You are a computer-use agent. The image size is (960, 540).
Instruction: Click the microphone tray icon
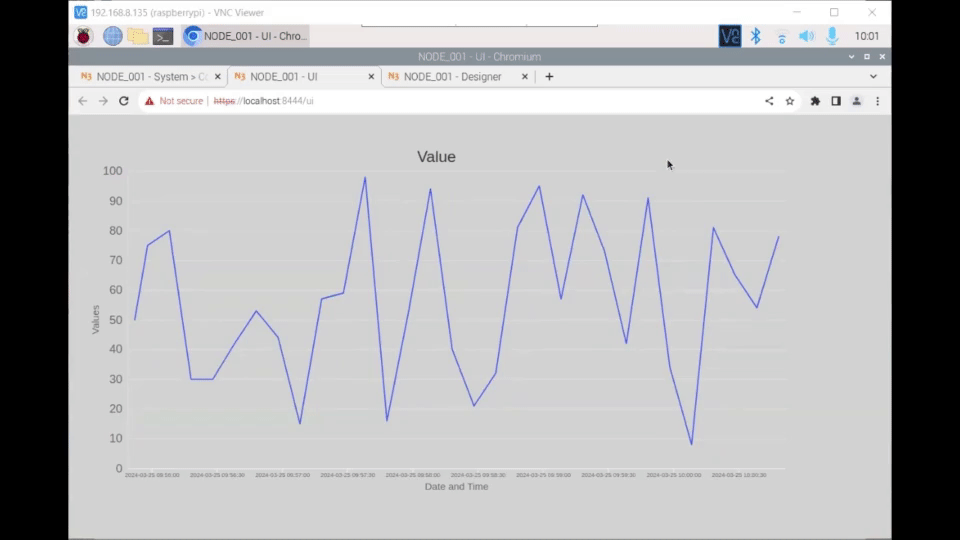(831, 36)
